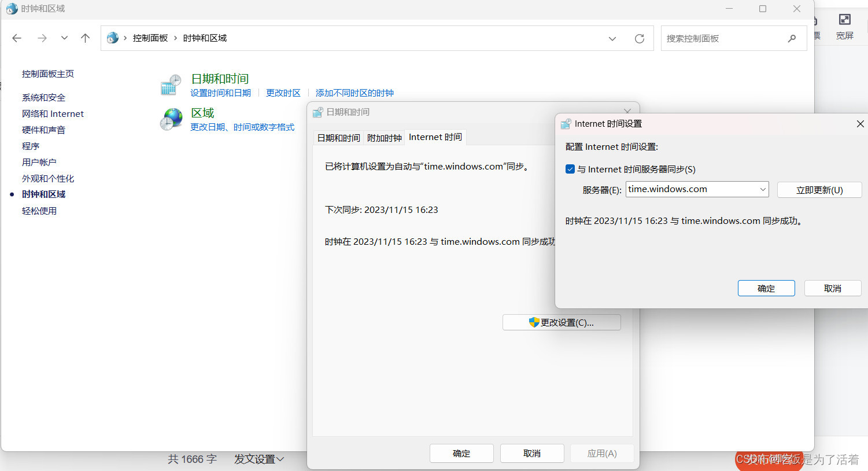Toggle 与 Internet 时间服务器同步 checkbox

(570, 170)
